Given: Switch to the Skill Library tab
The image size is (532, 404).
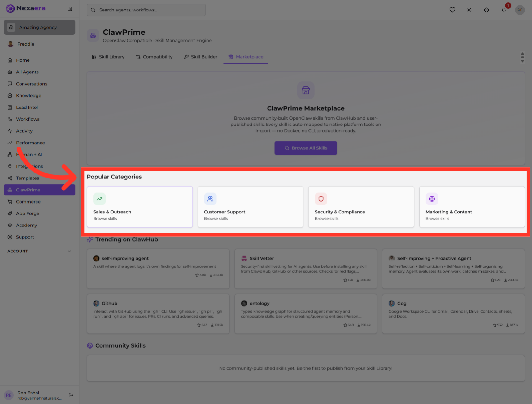Looking at the screenshot, I should (x=108, y=57).
